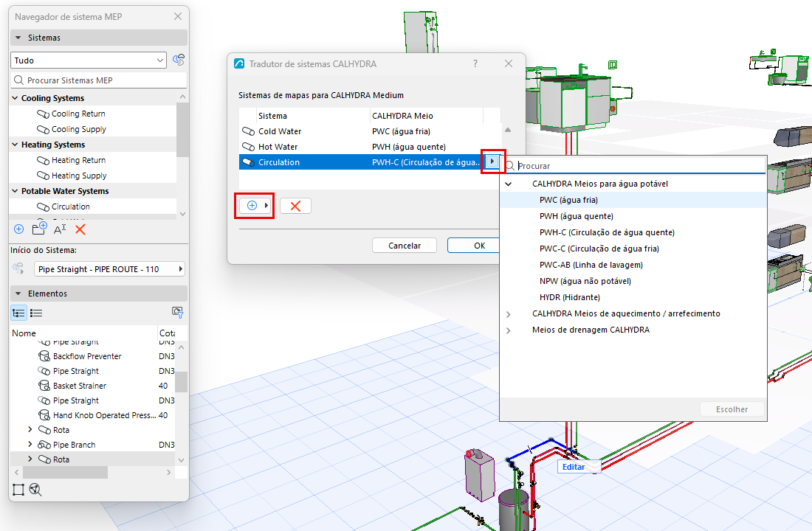Viewport: 812px width, 531px height.
Task: Delete selected system with red X in navigator
Action: pos(80,229)
